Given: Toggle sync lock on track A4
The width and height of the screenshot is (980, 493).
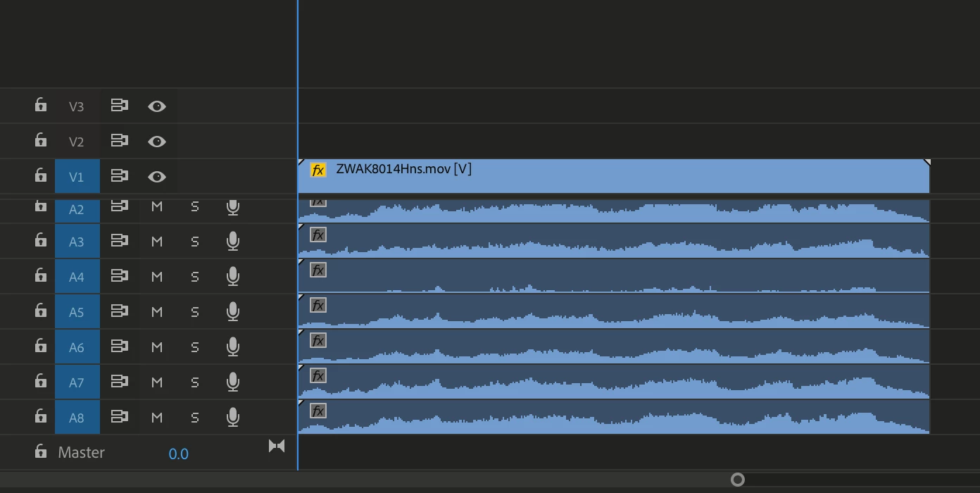Looking at the screenshot, I should (x=120, y=276).
